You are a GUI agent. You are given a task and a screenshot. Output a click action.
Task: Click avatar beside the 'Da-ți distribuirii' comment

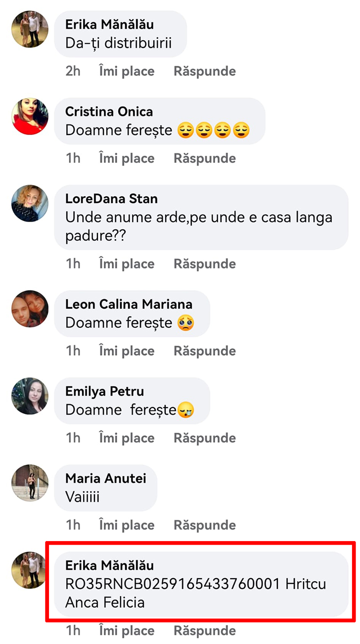(x=30, y=29)
